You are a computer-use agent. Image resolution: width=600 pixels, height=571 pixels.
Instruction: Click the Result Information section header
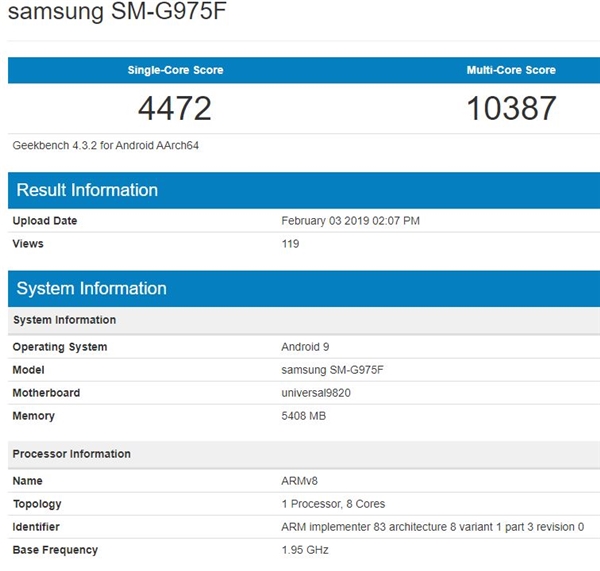87,190
